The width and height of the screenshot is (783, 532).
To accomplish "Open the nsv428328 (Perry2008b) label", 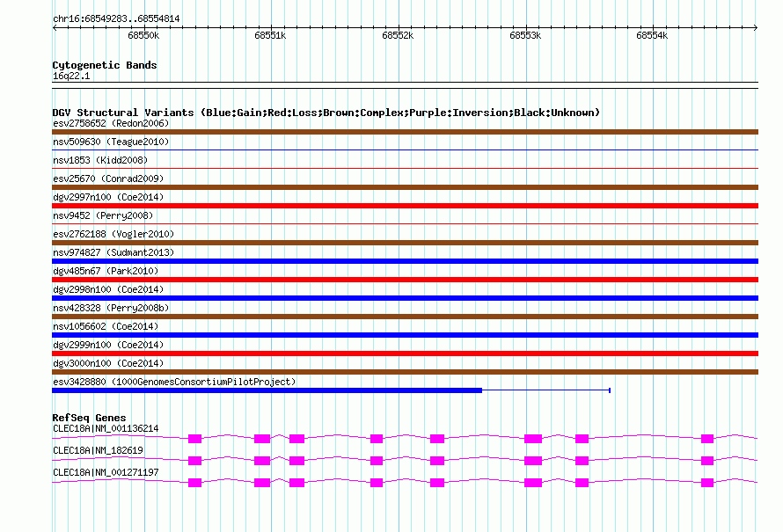I will [111, 308].
